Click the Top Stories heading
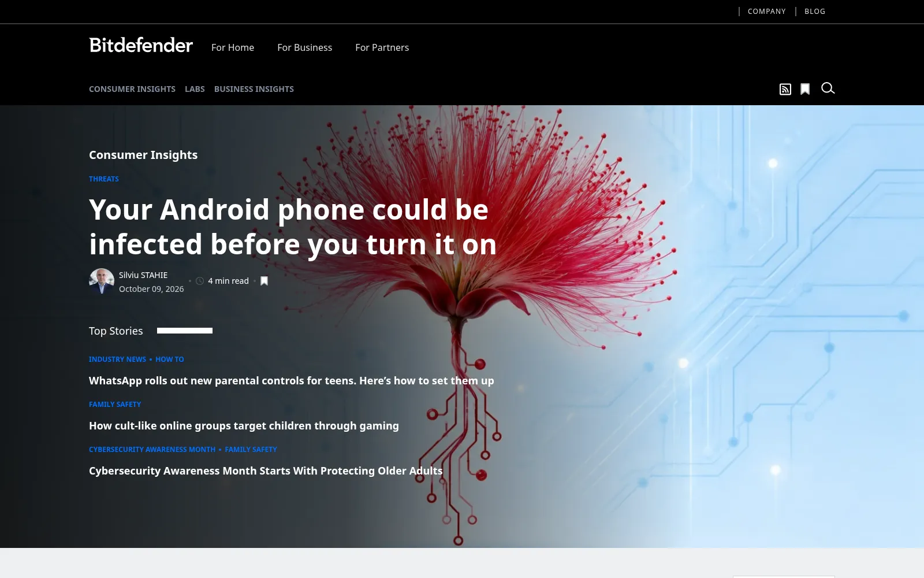The width and height of the screenshot is (924, 578). coord(115,331)
